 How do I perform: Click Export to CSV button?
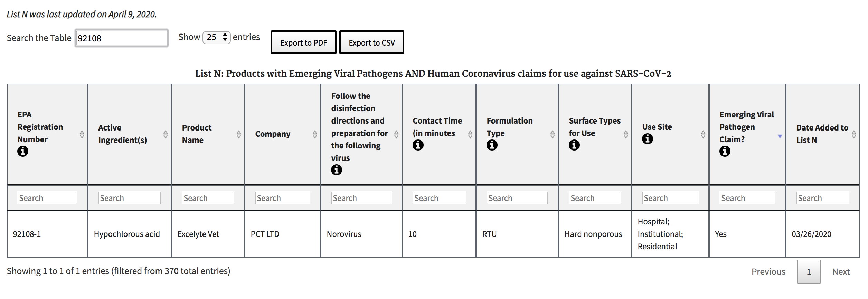pos(371,42)
